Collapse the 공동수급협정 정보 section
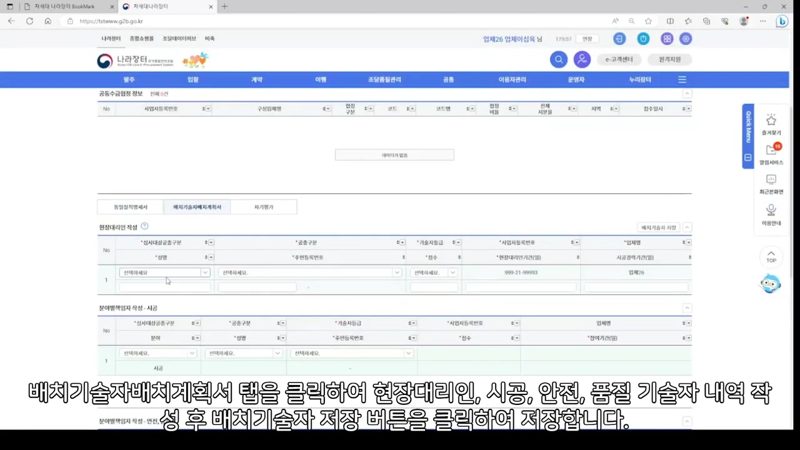 687,94
